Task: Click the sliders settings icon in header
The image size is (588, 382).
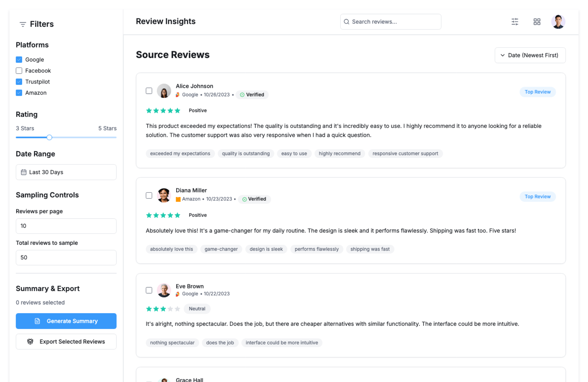Action: pos(514,22)
